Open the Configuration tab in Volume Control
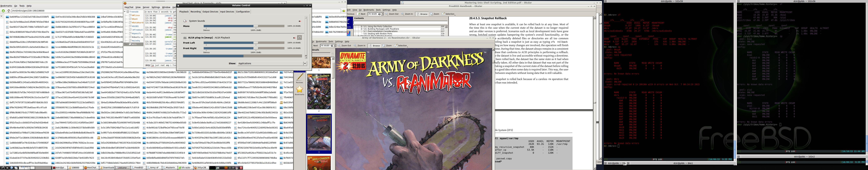Image resolution: width=868 pixels, height=170 pixels. [x=243, y=12]
